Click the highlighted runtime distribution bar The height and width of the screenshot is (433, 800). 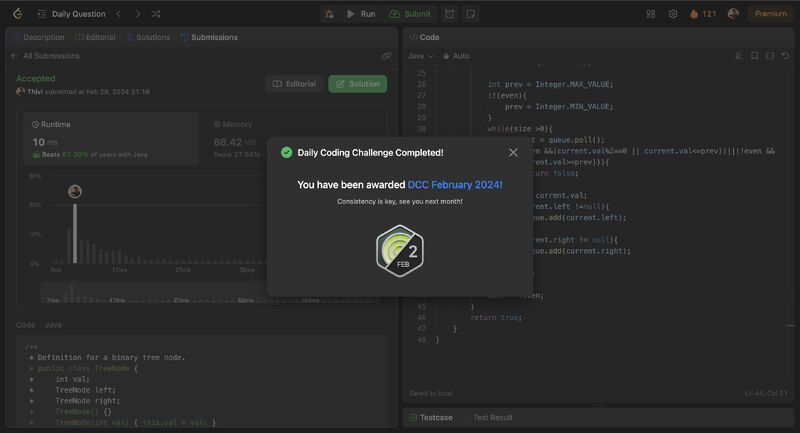tap(75, 234)
